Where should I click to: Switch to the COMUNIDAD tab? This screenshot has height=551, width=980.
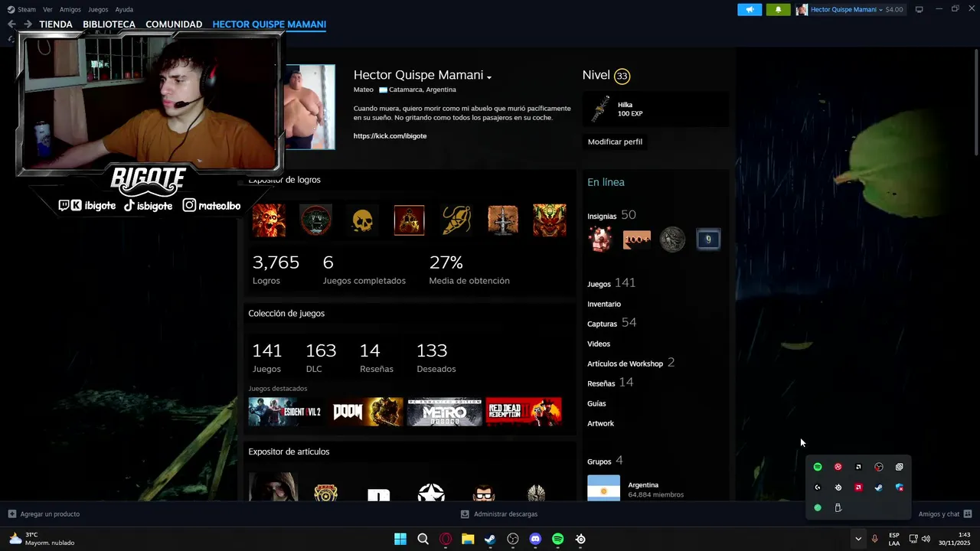click(174, 24)
